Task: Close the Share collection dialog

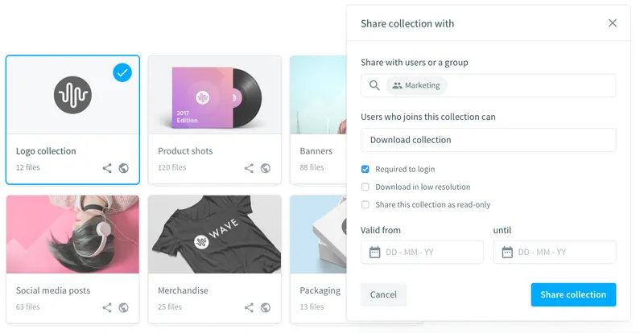Action: click(x=613, y=23)
